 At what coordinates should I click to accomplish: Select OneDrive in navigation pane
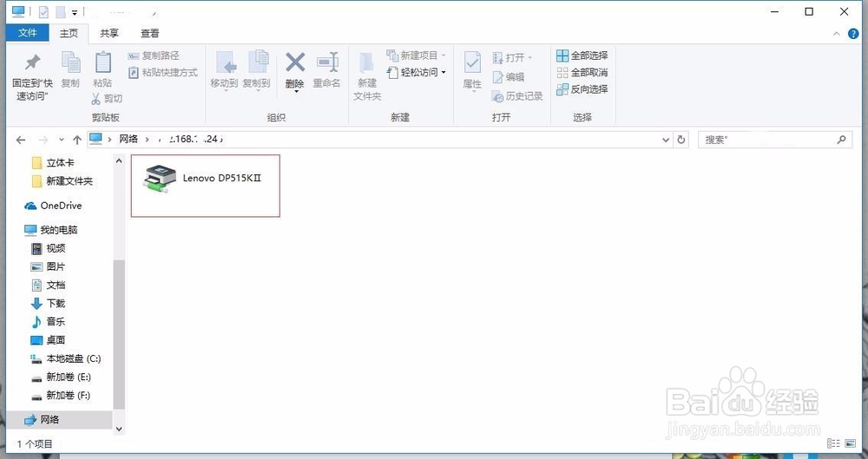point(53,206)
